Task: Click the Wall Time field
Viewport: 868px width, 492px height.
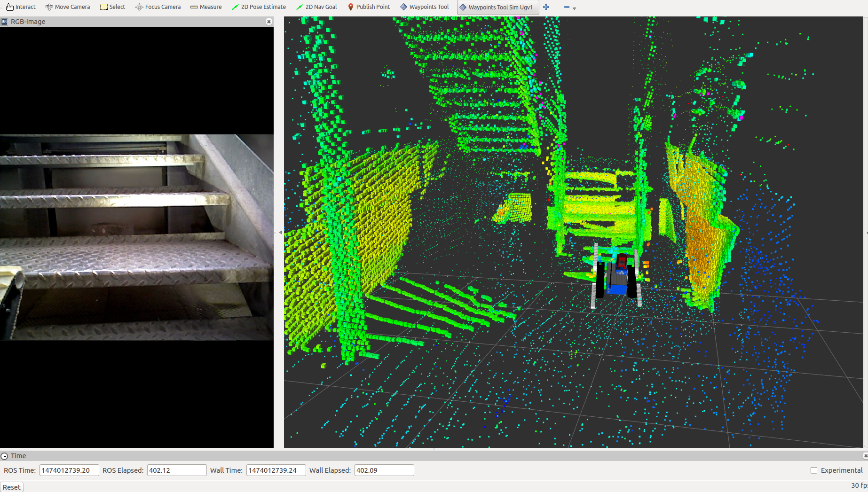Action: coord(276,470)
